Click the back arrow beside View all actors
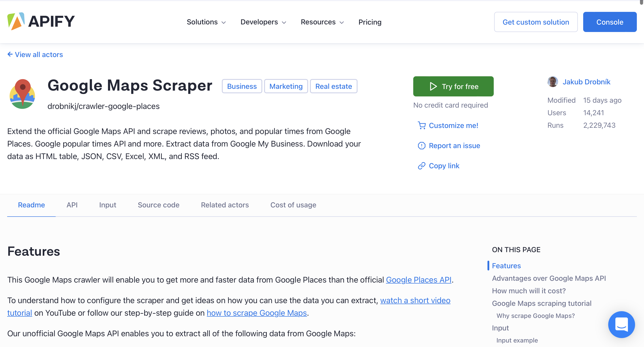644x347 pixels. tap(10, 54)
